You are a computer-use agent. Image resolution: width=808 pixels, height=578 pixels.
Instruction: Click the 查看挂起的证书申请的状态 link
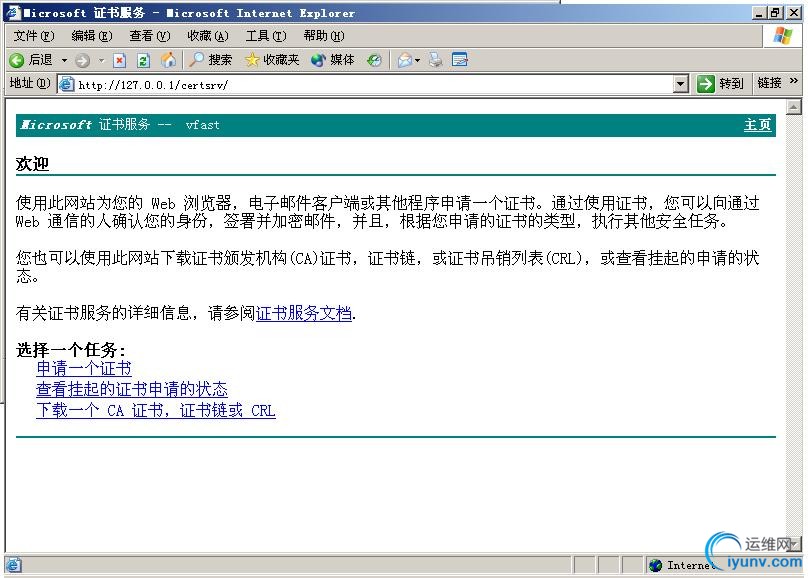pos(132,389)
